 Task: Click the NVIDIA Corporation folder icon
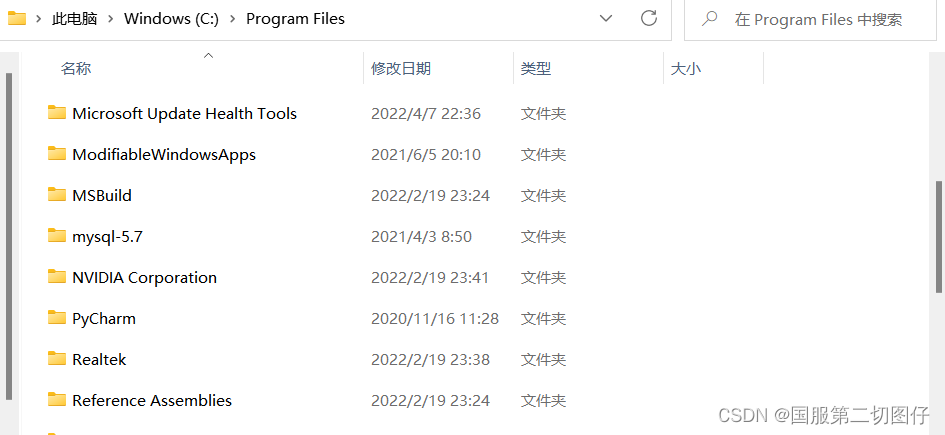tap(56, 277)
